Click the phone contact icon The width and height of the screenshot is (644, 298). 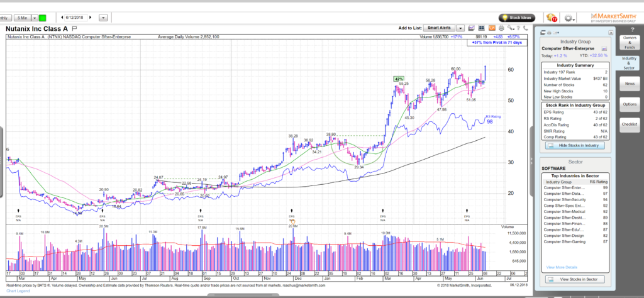pos(526,28)
